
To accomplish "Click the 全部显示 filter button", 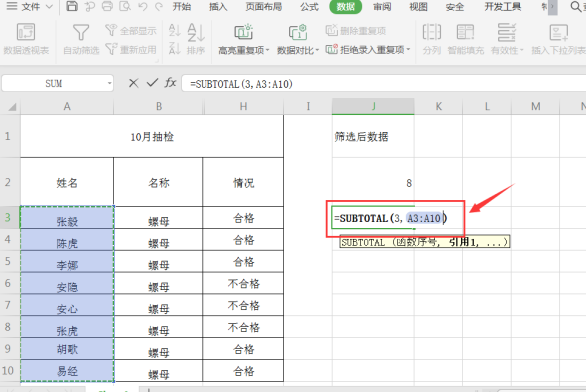I will (x=131, y=31).
